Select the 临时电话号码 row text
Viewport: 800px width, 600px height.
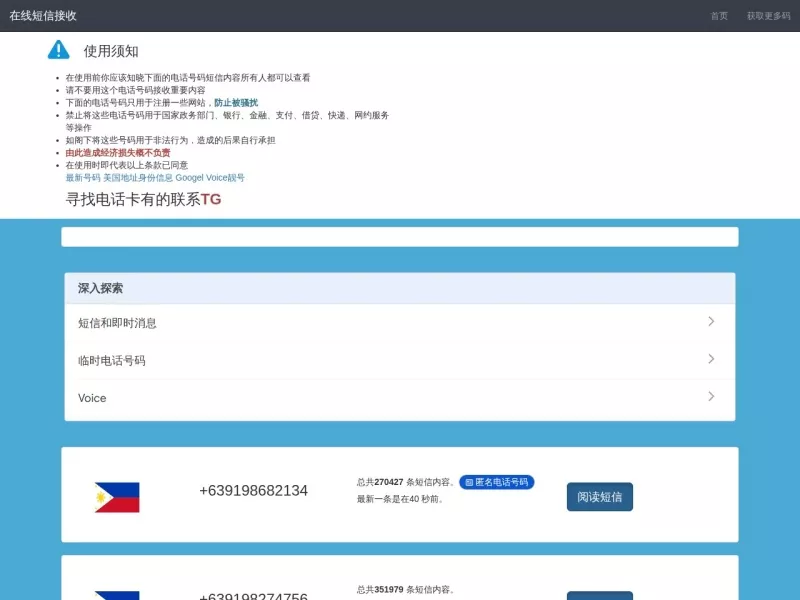112,361
